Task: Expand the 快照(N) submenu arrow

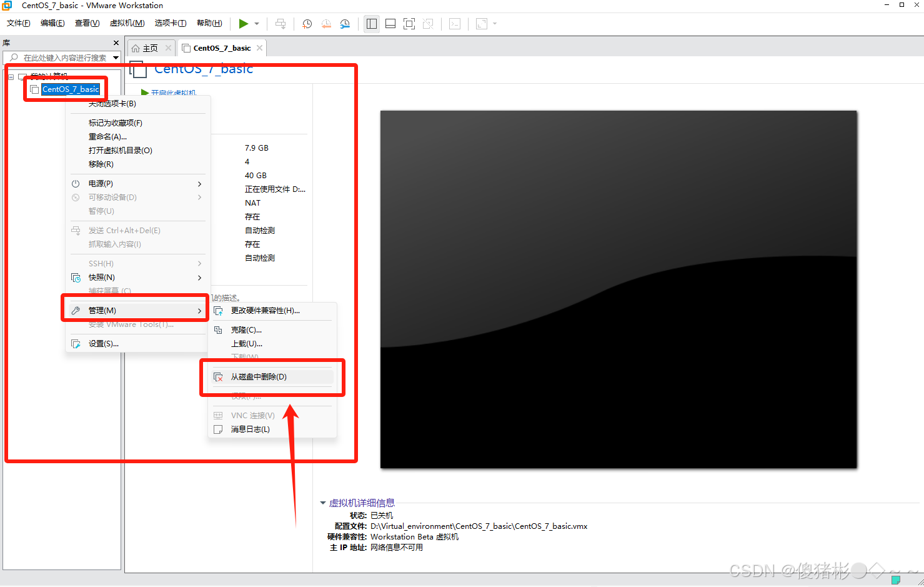Action: [199, 278]
